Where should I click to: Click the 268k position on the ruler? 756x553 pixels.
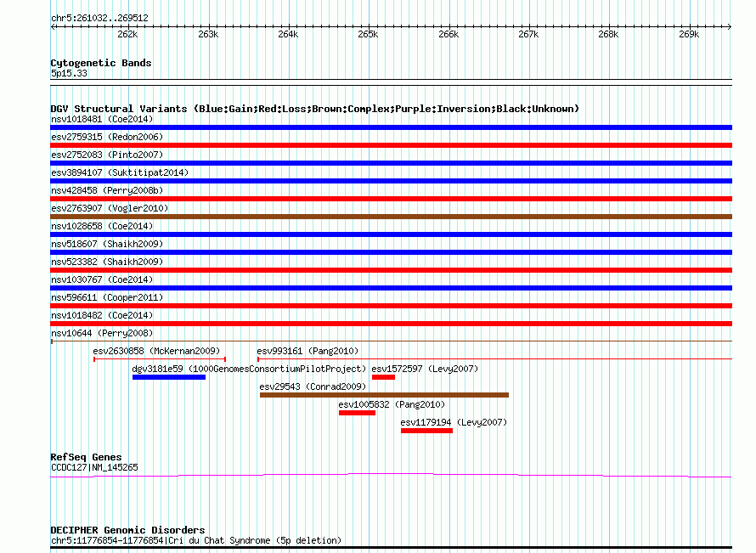(608, 35)
